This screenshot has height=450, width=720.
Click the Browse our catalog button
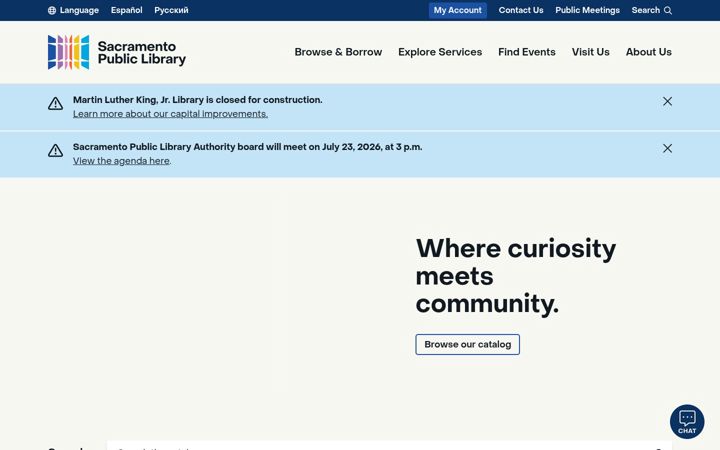tap(467, 344)
